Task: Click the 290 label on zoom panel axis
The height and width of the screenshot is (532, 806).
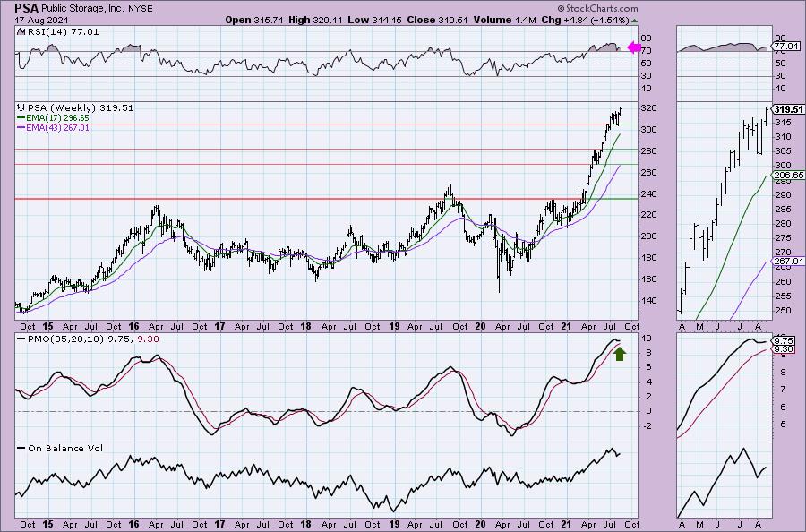Action: coord(784,195)
